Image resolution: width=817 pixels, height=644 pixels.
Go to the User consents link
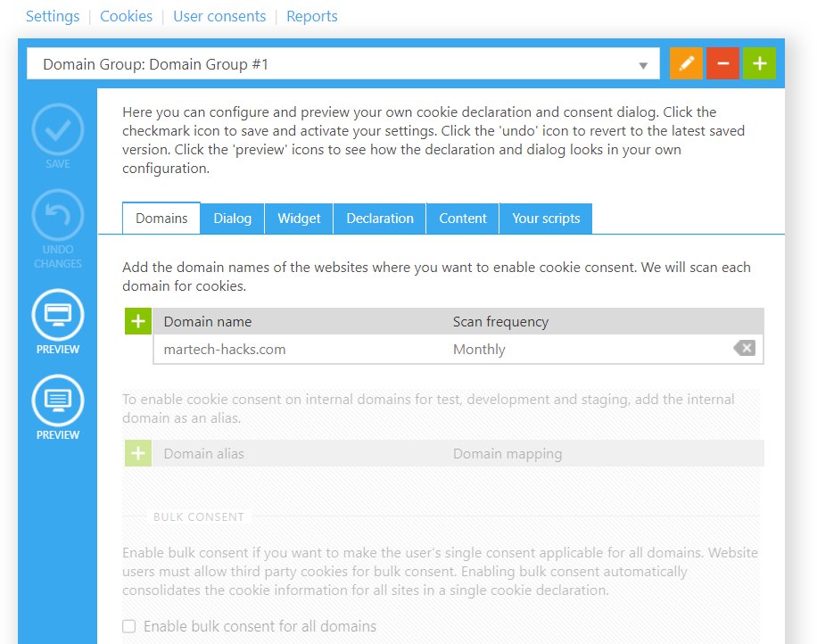pyautogui.click(x=219, y=16)
